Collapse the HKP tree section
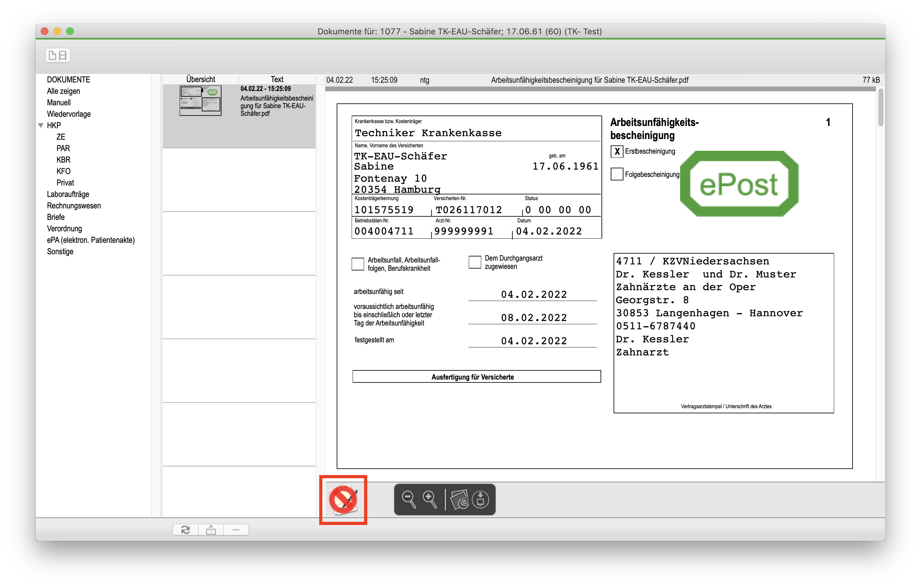The image size is (921, 588). (x=41, y=125)
